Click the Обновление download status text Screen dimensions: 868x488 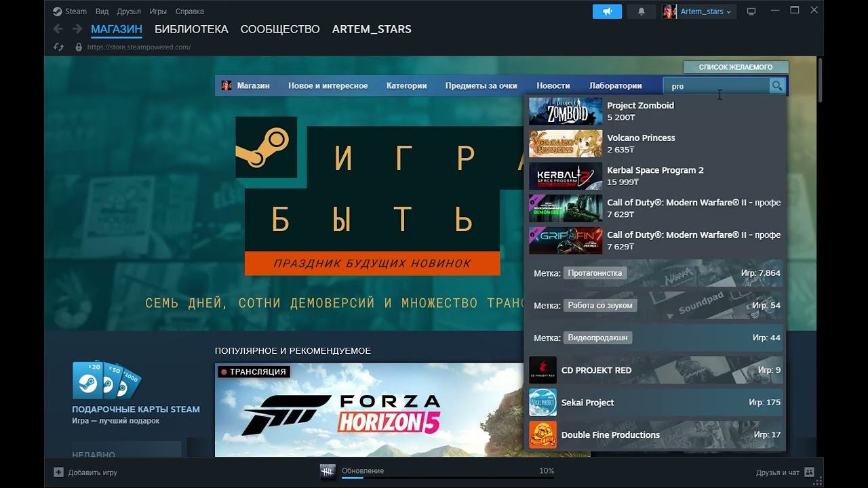point(363,470)
